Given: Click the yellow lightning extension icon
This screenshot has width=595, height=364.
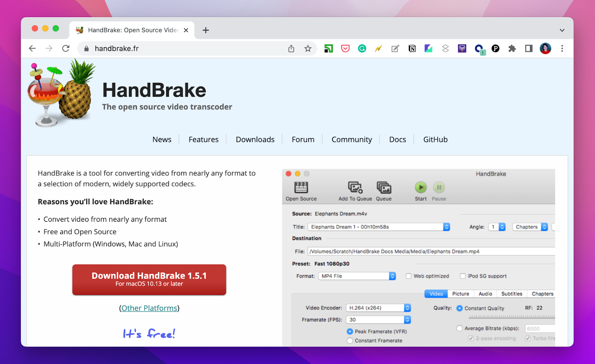Looking at the screenshot, I should tap(379, 48).
